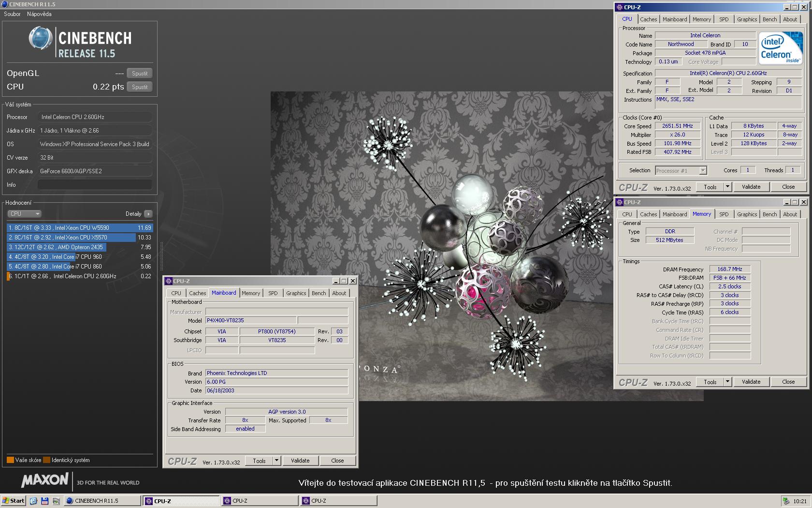Click title bar icon of CPU-Z Mainboard window
812x508 pixels.
(x=168, y=281)
